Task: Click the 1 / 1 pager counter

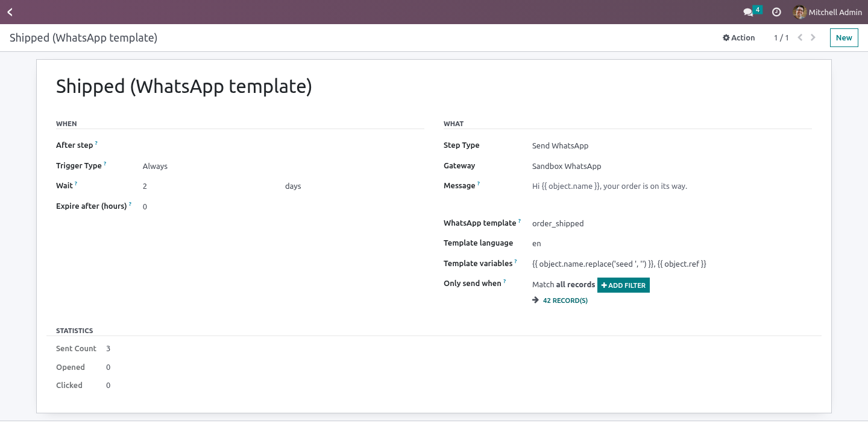Action: pos(781,37)
